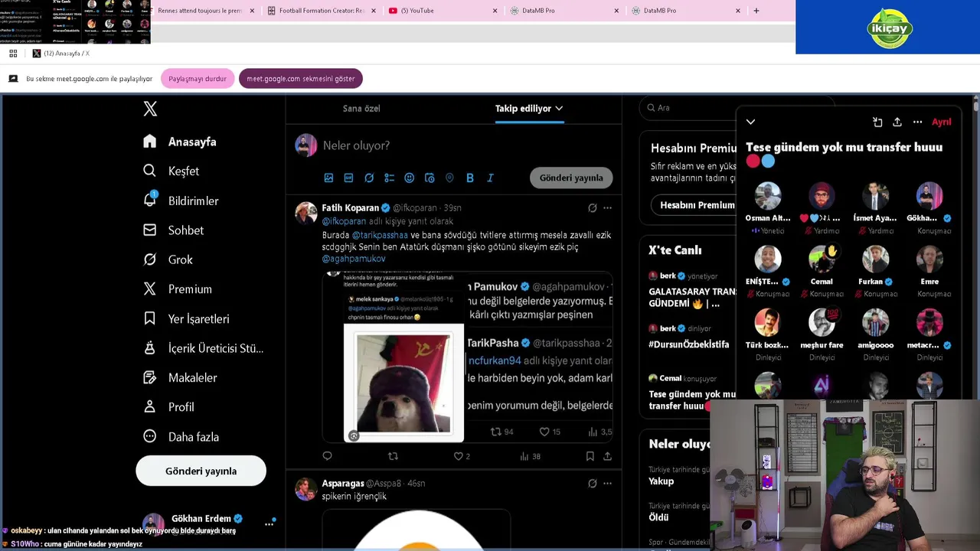Open Profil page
Screen dimensions: 980x551
168,407
